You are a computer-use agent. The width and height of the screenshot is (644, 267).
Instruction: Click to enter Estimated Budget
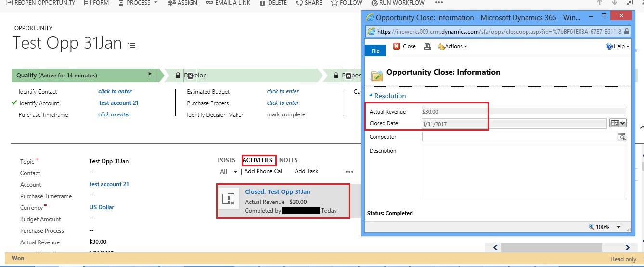(x=283, y=91)
